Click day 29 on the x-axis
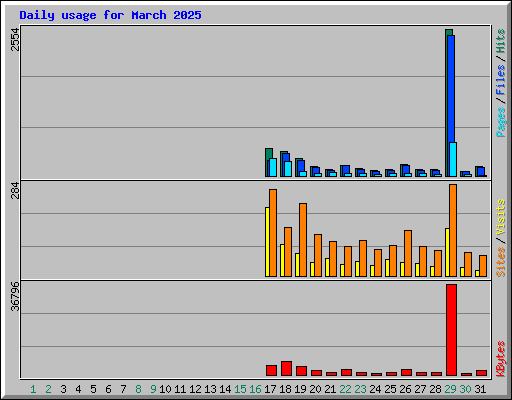This screenshot has height=400, width=512. click(x=450, y=389)
